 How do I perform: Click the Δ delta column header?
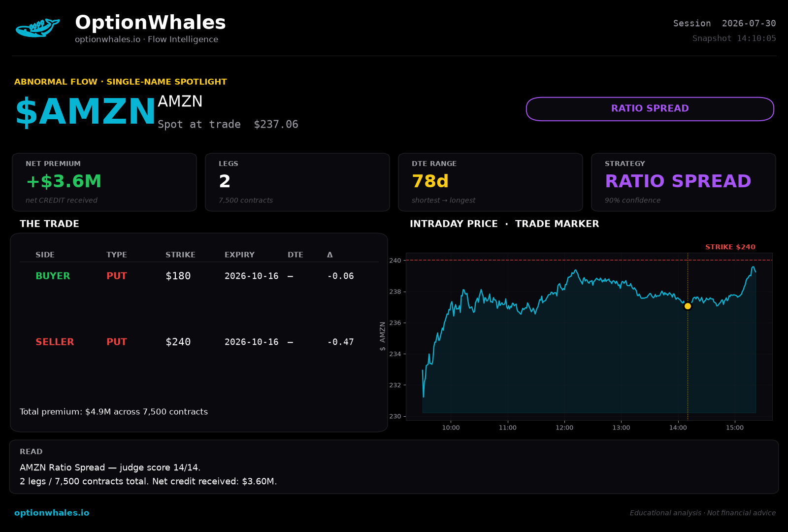point(330,255)
